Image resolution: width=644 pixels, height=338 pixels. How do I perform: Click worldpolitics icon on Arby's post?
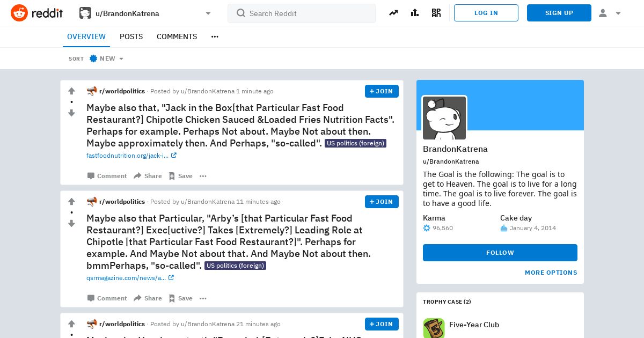point(92,202)
